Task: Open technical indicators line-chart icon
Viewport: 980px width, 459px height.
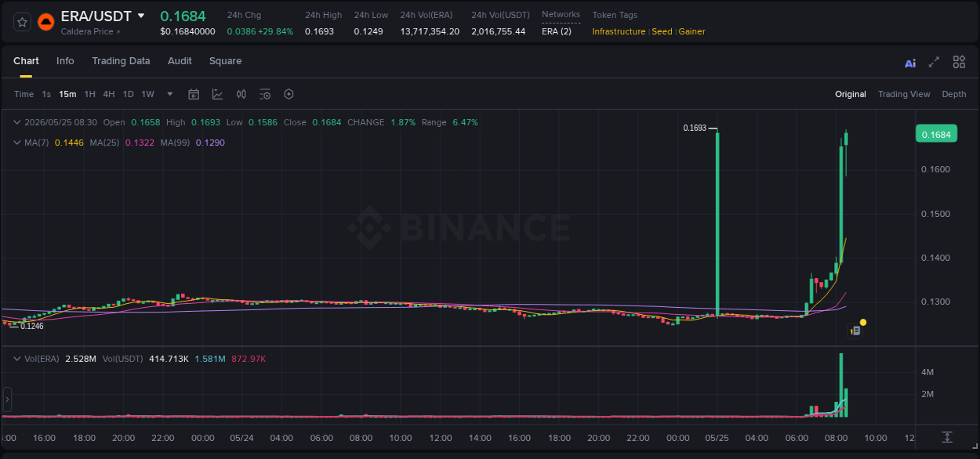Action: [217, 94]
